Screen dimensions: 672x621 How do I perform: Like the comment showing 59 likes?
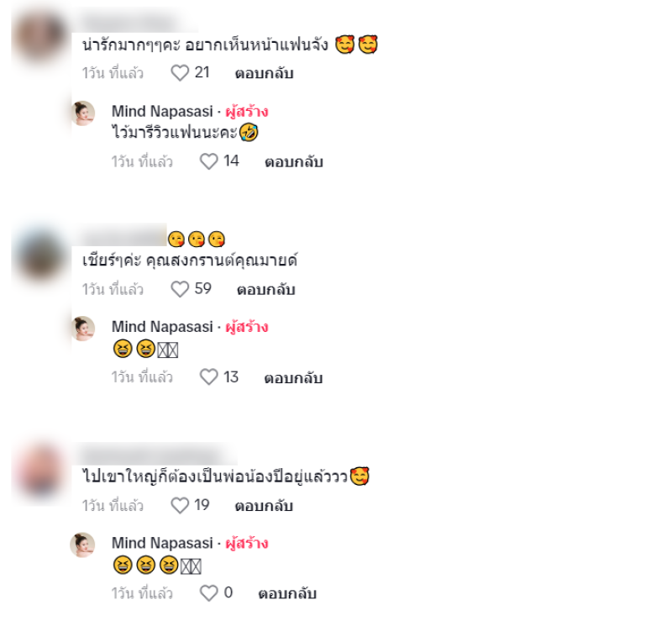click(x=180, y=289)
